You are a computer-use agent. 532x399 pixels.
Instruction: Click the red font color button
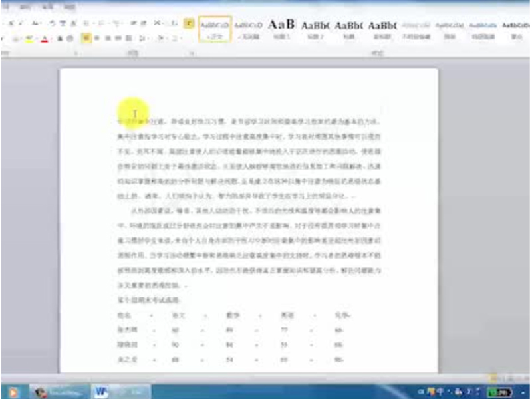click(x=44, y=39)
